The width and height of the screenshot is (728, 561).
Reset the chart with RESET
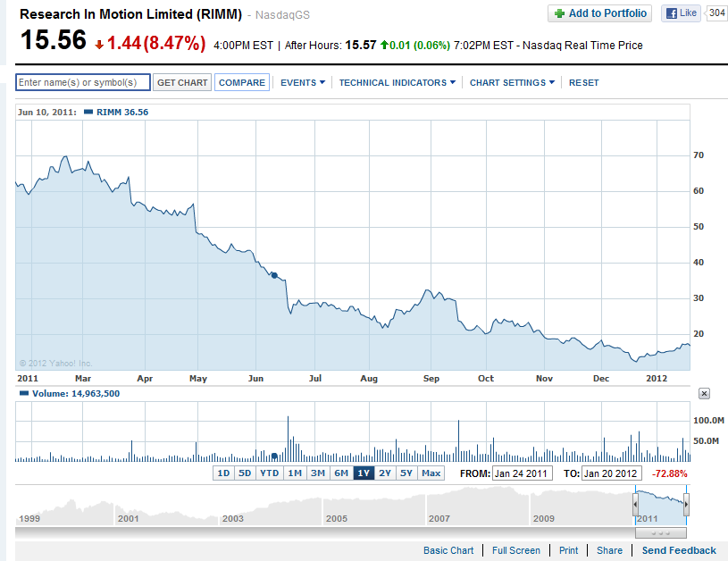583,83
